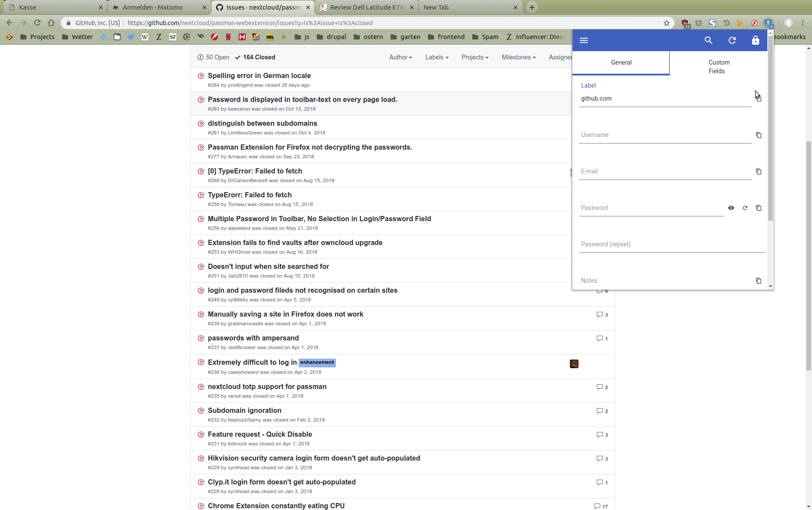The height and width of the screenshot is (510, 812).
Task: Open comments on 'Feature request - Quick Disable'
Action: tap(602, 435)
